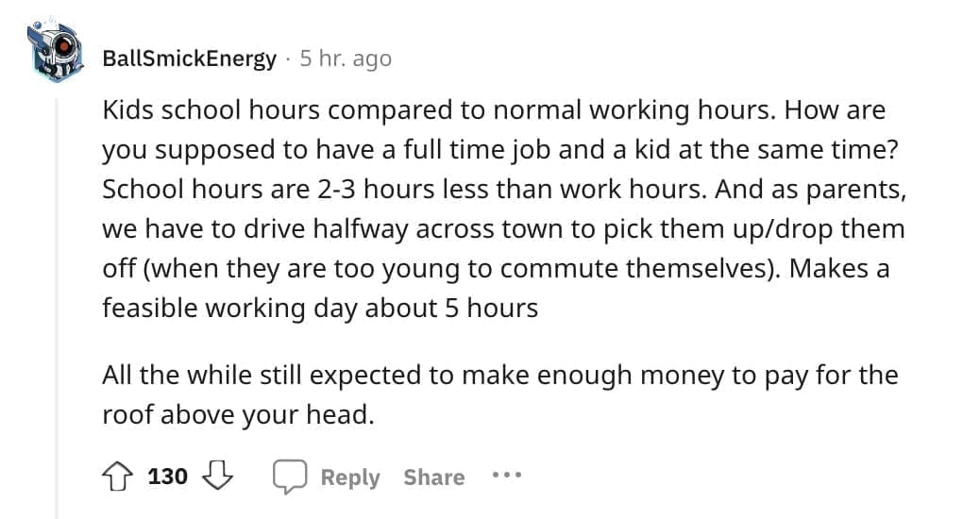Click the "5 hr. ago" timestamp
This screenshot has width=980, height=519.
(345, 59)
